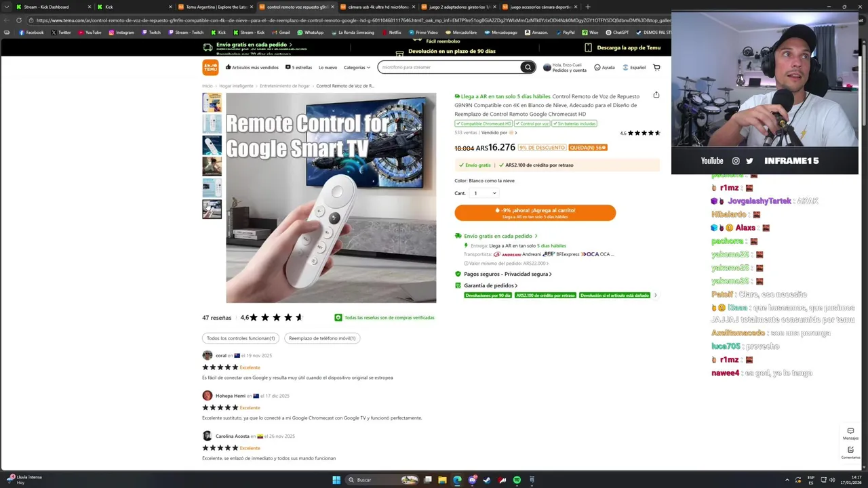The height and width of the screenshot is (488, 868).
Task: Click Hogar inteligente breadcrumb
Action: pyautogui.click(x=236, y=86)
